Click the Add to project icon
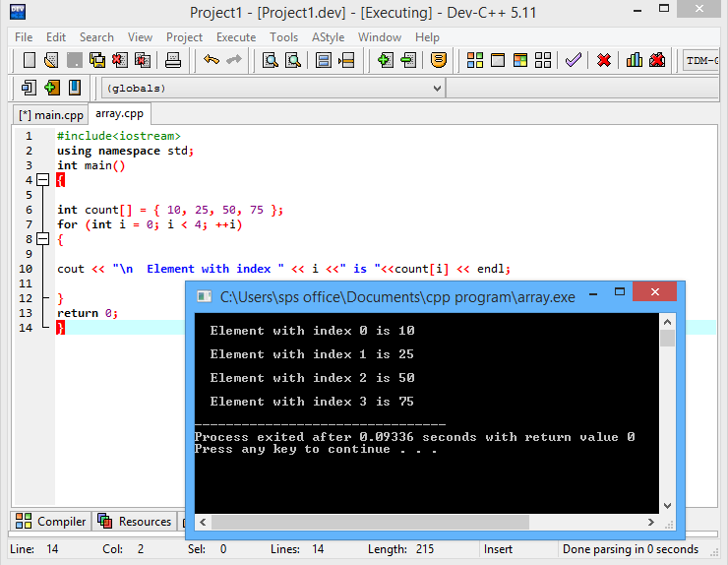This screenshot has height=565, width=728. [386, 60]
